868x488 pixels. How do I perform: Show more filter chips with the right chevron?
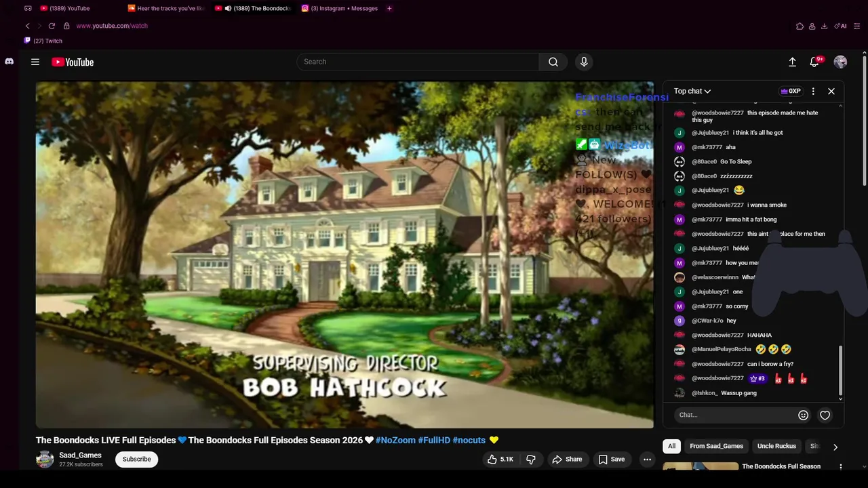(x=835, y=447)
